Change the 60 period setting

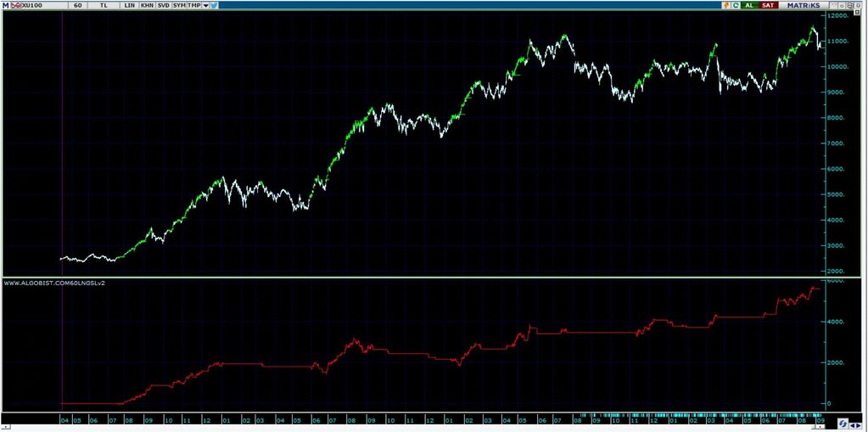(x=77, y=6)
